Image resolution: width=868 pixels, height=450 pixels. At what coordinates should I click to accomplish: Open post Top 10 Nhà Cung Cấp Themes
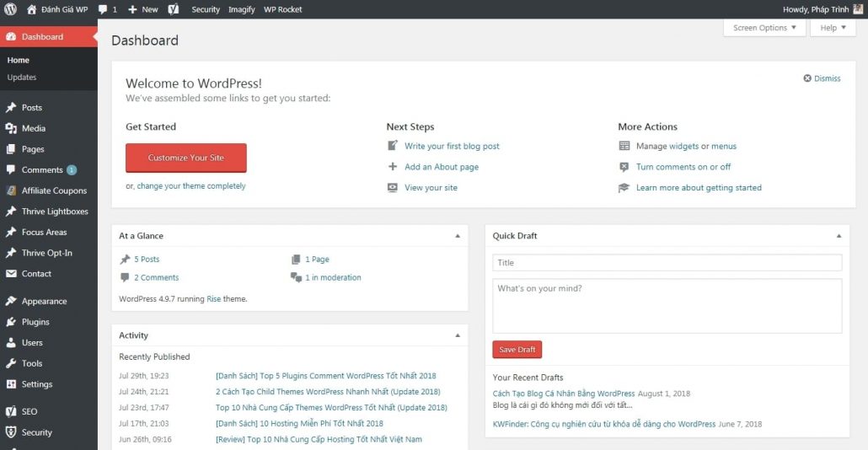click(331, 407)
